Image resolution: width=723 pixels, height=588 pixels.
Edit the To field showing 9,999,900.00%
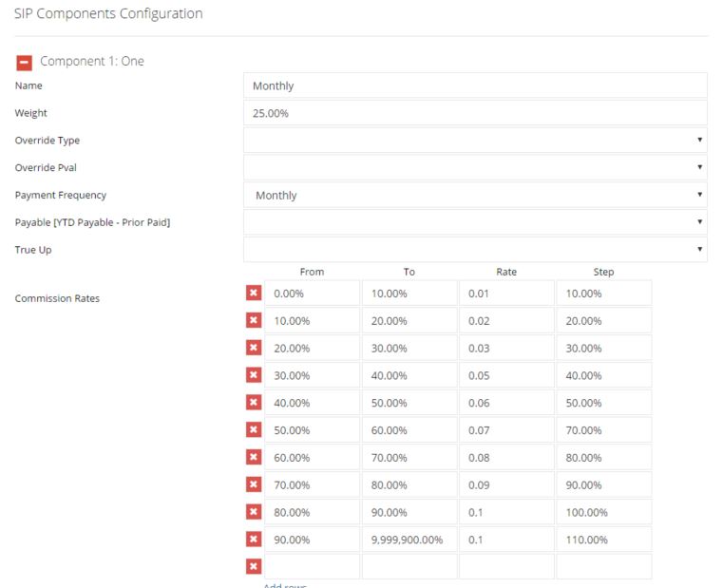(x=409, y=540)
